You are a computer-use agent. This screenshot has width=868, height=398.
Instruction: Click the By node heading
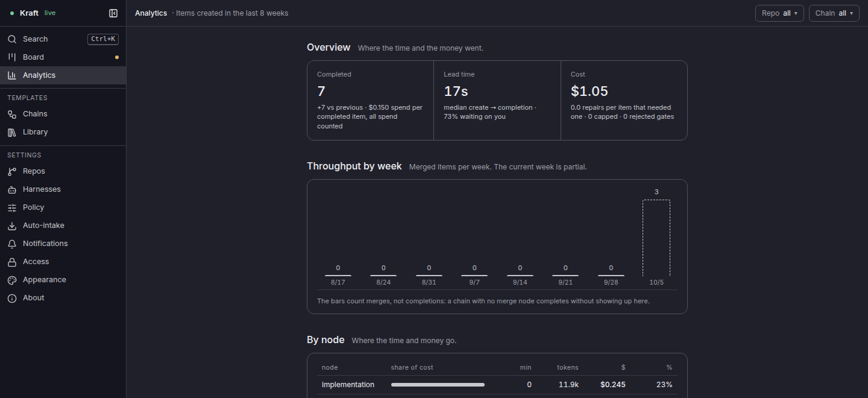[325, 340]
